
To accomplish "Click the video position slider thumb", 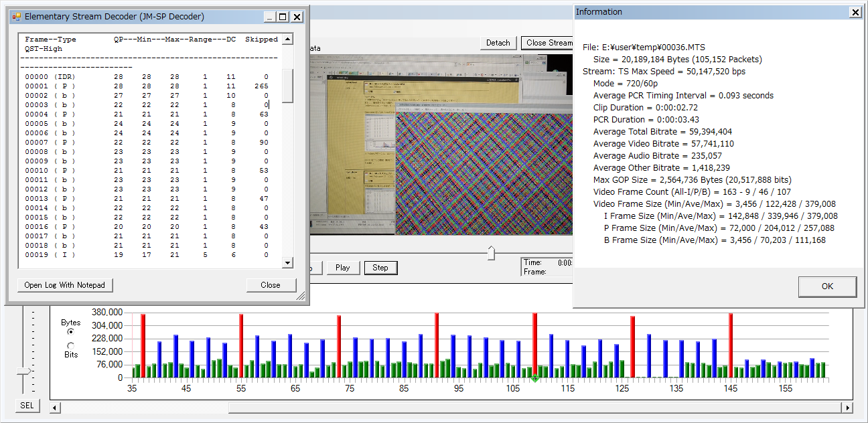I will tap(492, 252).
